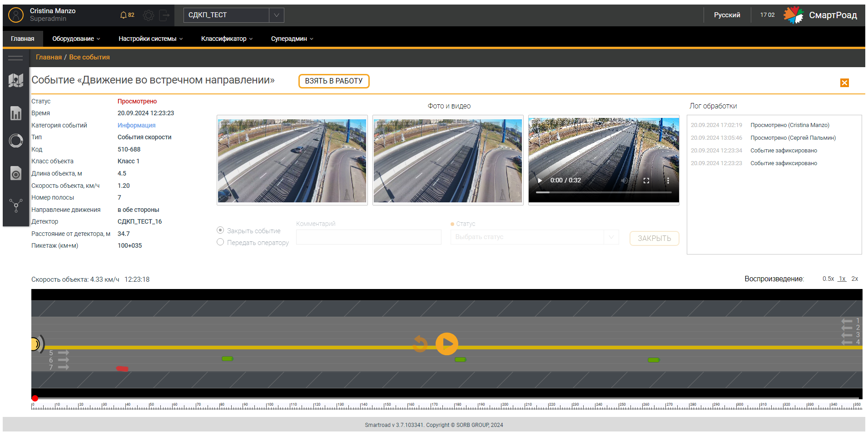Open the map icon in sidebar

tap(16, 81)
